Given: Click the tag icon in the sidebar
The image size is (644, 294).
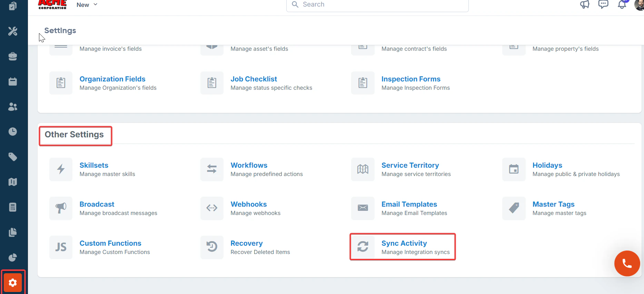Looking at the screenshot, I should tap(13, 157).
